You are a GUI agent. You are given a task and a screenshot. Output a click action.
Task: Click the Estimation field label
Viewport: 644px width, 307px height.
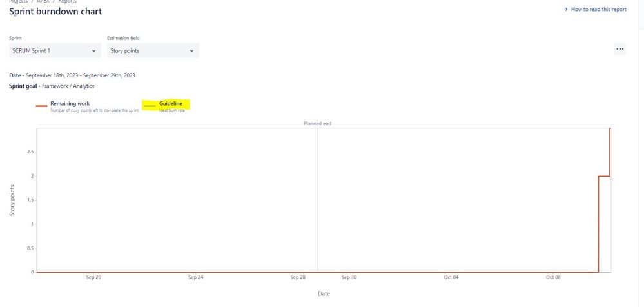pyautogui.click(x=123, y=38)
